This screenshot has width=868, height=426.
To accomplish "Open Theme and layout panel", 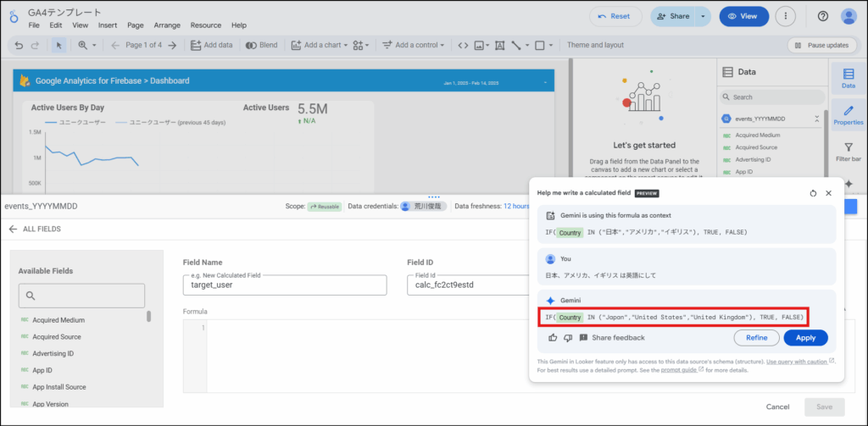I will click(x=595, y=46).
